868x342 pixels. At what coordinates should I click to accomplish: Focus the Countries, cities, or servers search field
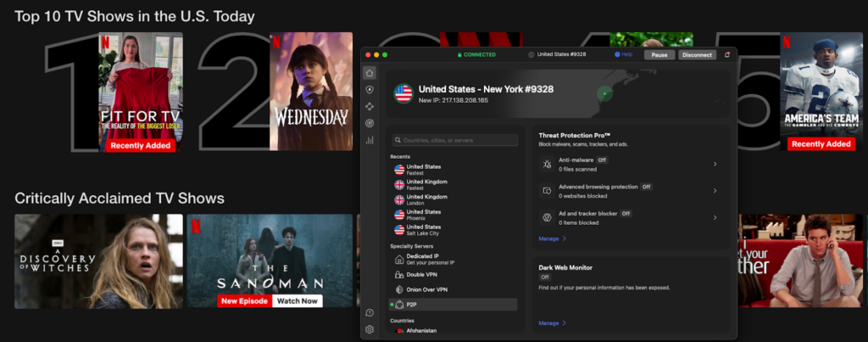click(455, 140)
